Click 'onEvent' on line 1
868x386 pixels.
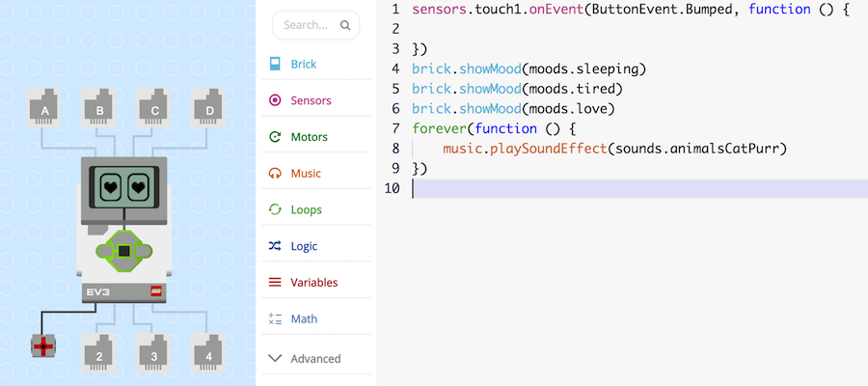(x=556, y=10)
